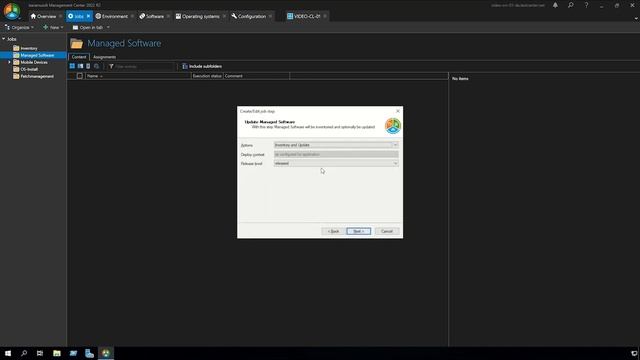Select the Patchmanagement folder
This screenshot has height=360, width=640.
tap(33, 76)
